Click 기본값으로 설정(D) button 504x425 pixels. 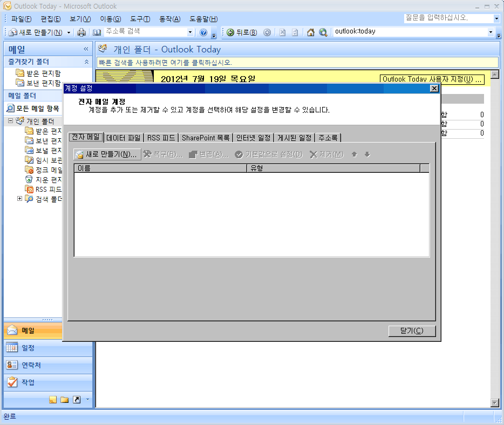point(269,154)
